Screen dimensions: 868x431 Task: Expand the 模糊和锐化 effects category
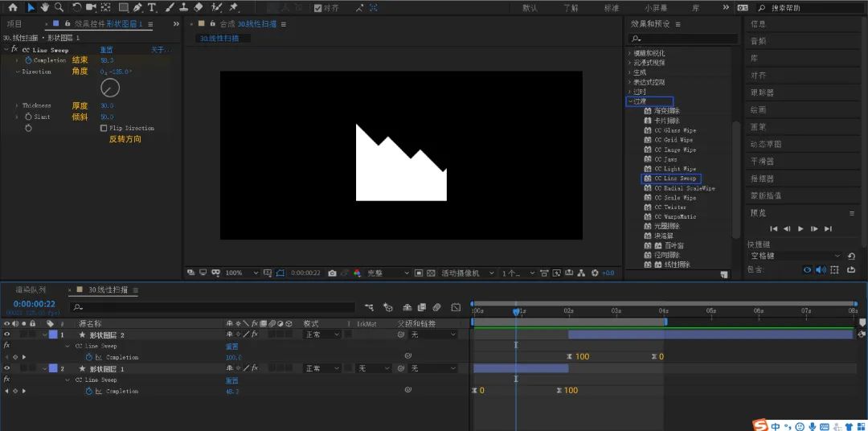(630, 53)
